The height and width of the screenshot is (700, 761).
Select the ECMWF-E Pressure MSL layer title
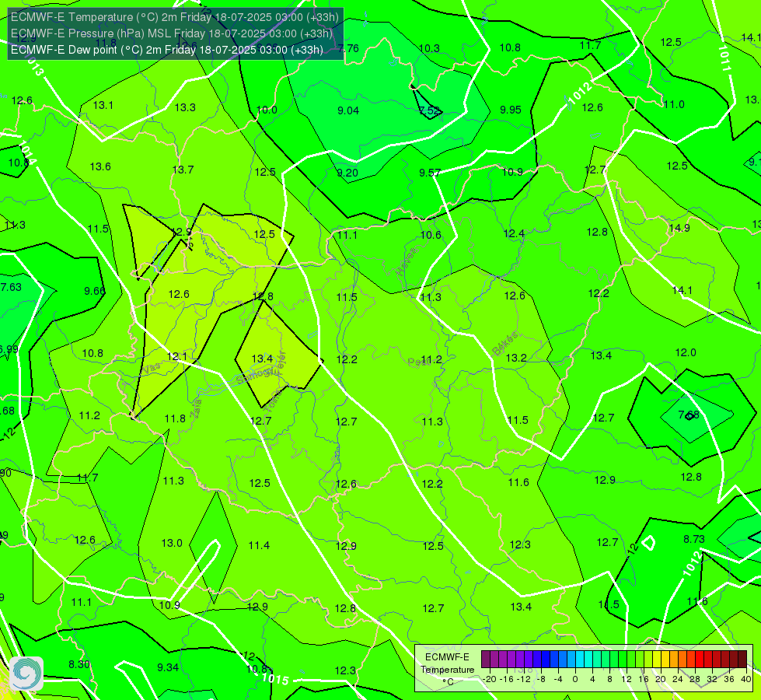pyautogui.click(x=171, y=33)
